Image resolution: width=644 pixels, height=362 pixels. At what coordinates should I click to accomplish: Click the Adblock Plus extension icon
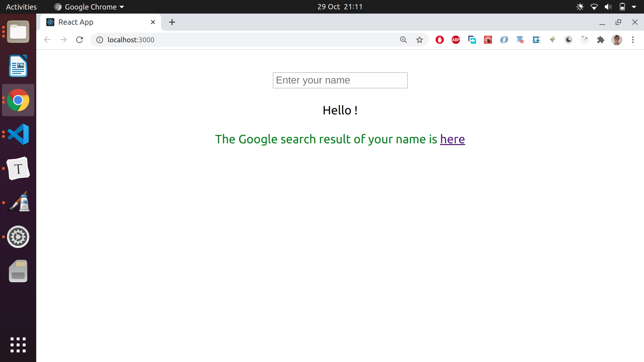point(456,40)
